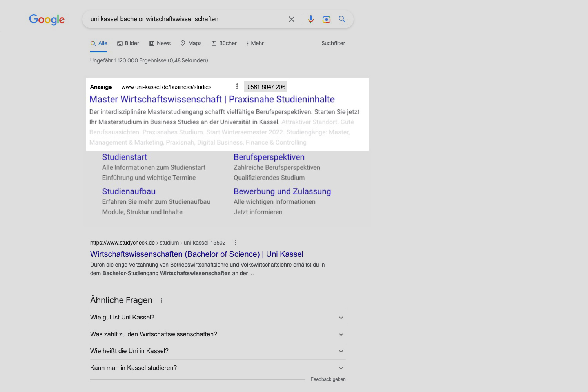
Task: Click the ad URL www.uni-kassel.de/business/studies
Action: (166, 87)
